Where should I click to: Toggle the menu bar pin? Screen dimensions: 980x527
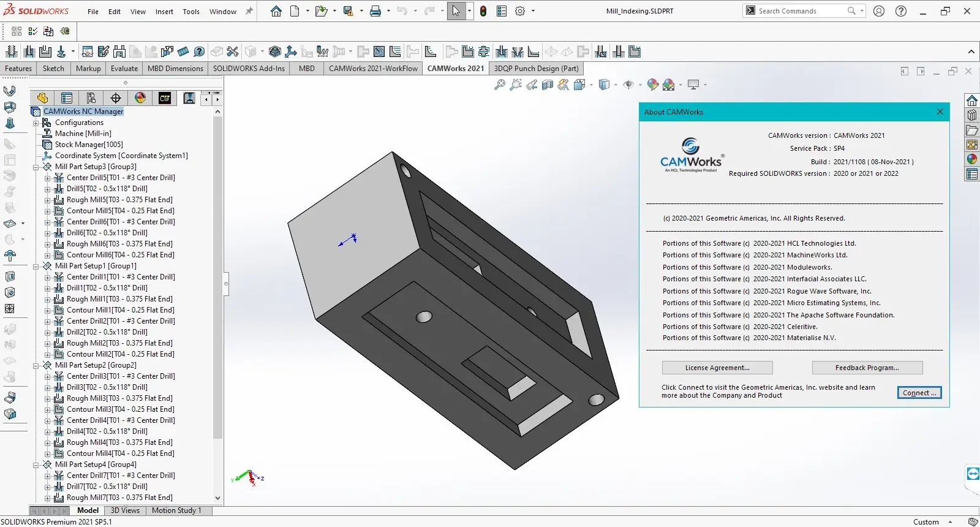(249, 11)
